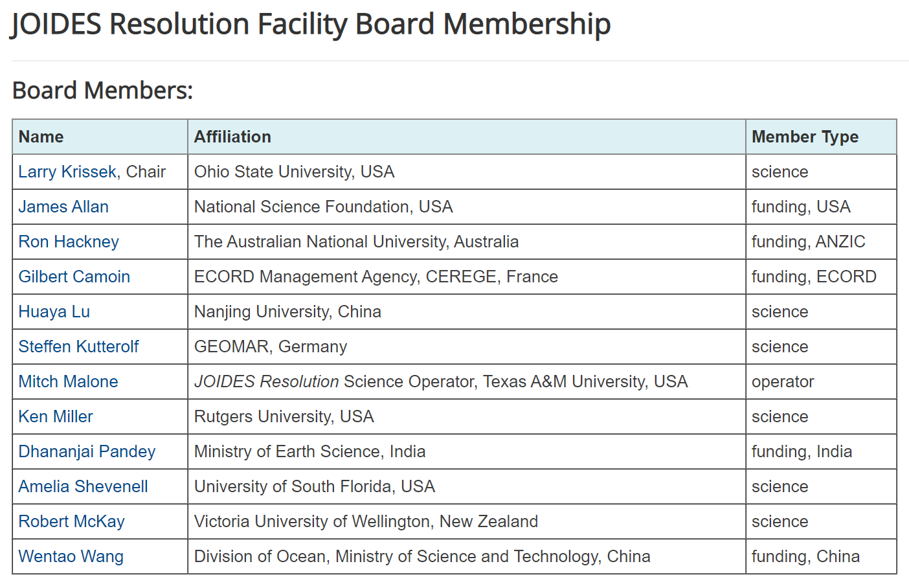The width and height of the screenshot is (909, 588).
Task: Click the Wentao Wang link
Action: (71, 556)
